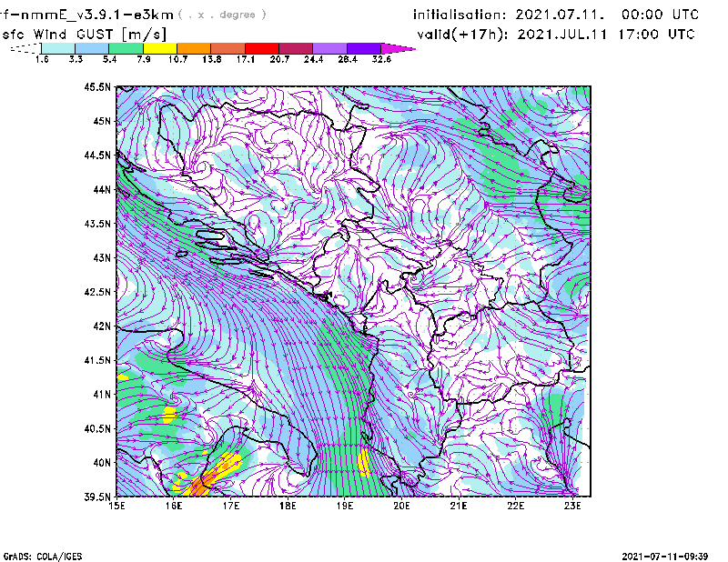Click the 22E longitude label
This screenshot has height=562, width=728.
[515, 506]
